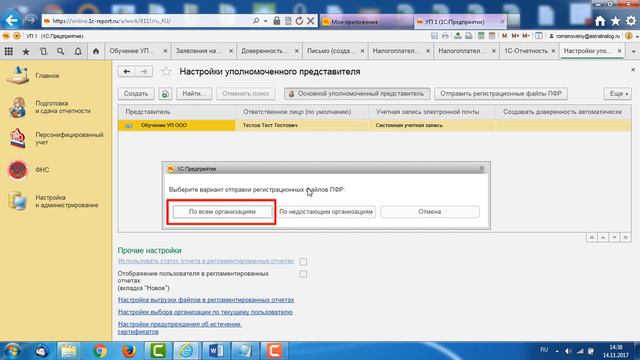Viewport: 640px width, 360px height.
Task: Refresh the page using address bar reload icon
Action: tap(299, 21)
